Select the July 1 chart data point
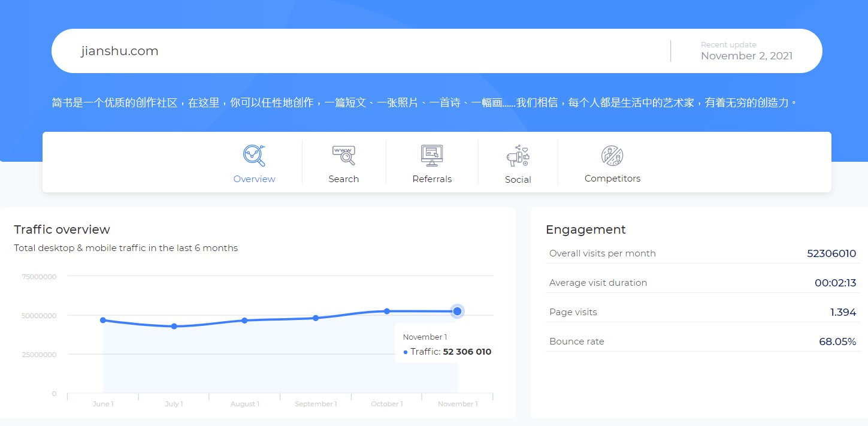This screenshot has width=868, height=426. [174, 327]
